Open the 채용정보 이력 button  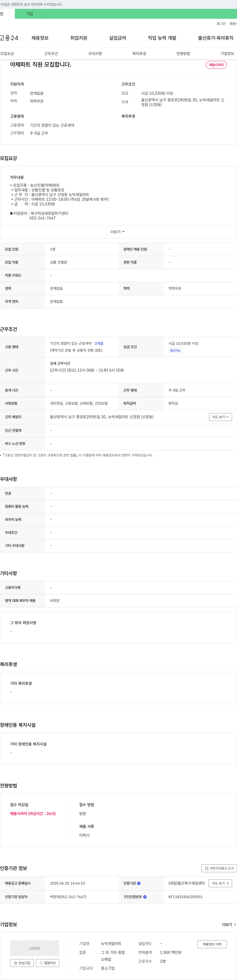point(212,944)
